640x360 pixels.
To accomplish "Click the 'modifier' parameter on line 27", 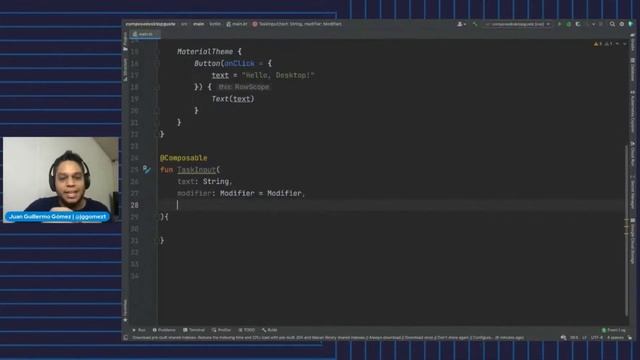I will (x=194, y=193).
